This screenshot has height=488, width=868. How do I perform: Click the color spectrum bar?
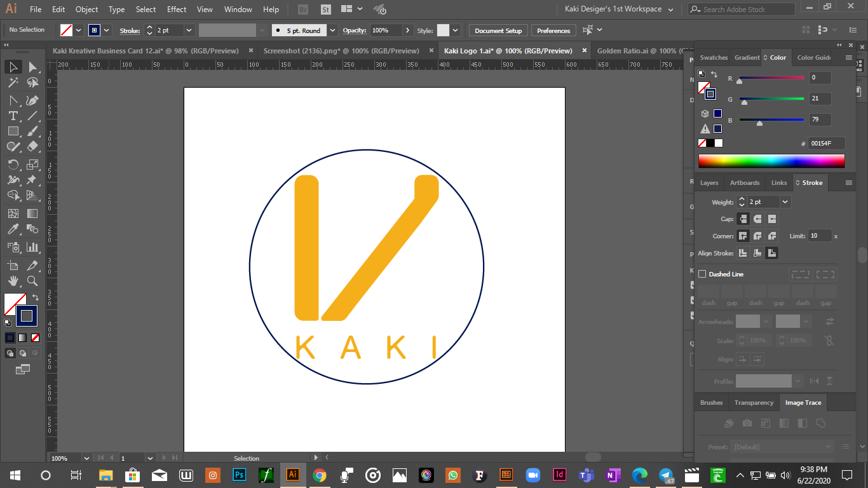tap(771, 161)
